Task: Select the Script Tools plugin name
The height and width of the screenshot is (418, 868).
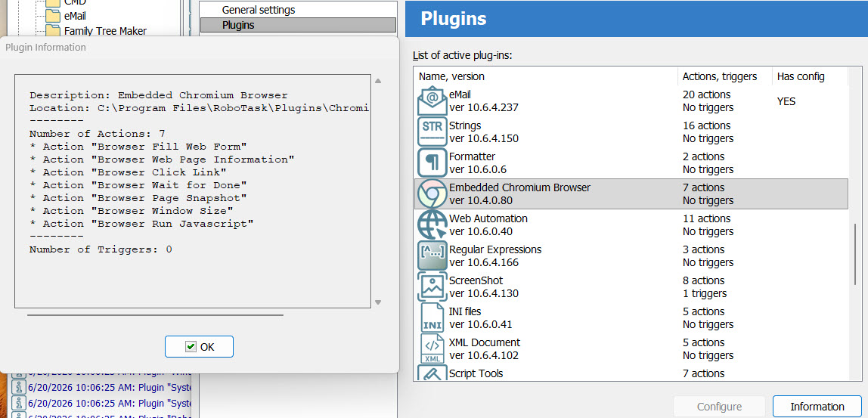Action: pos(476,373)
